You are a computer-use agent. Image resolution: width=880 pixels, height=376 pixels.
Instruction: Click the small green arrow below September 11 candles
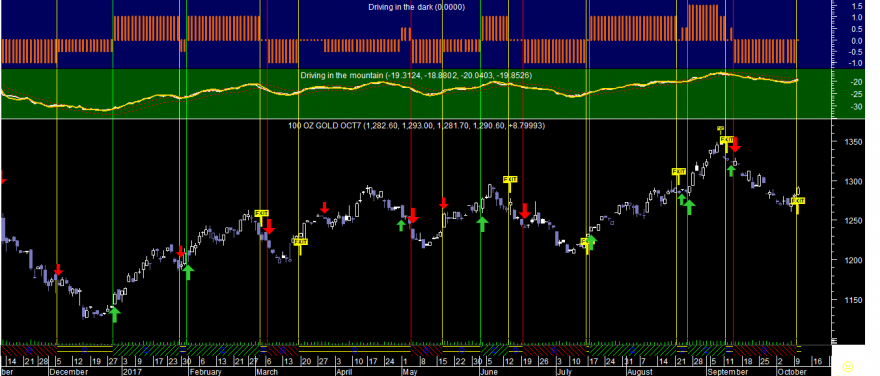pyautogui.click(x=731, y=170)
